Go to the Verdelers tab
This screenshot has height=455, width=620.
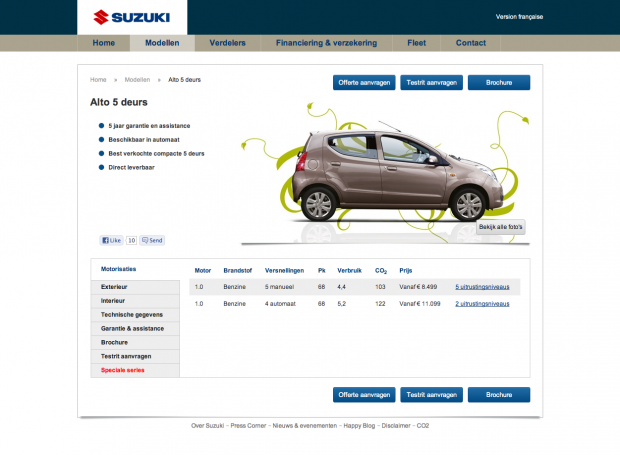[x=227, y=43]
